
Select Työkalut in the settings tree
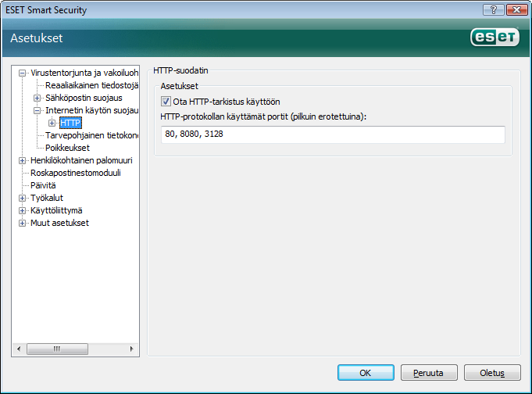click(x=47, y=198)
